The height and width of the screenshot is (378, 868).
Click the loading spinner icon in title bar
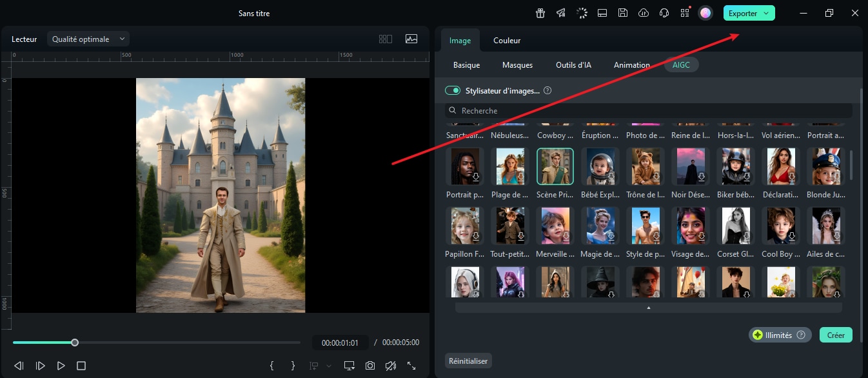(x=582, y=13)
